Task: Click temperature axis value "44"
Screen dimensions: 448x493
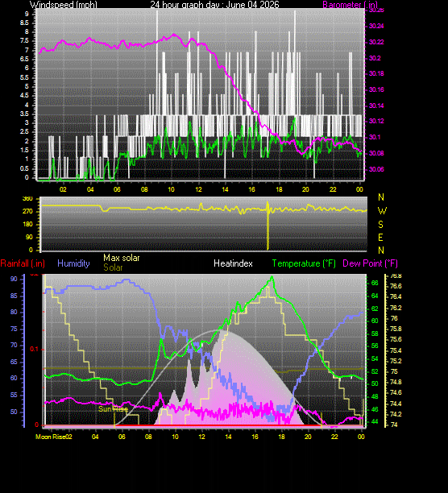Action: pos(375,421)
